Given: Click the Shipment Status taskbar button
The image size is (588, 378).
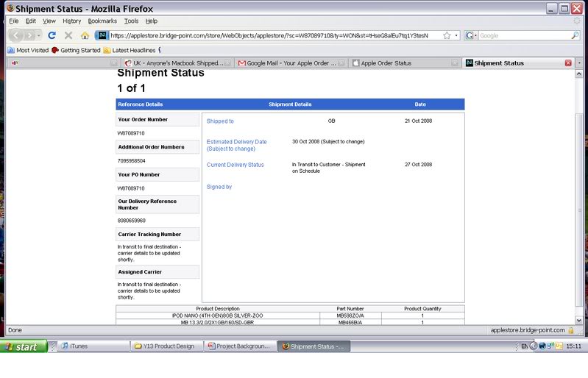Looking at the screenshot, I should pos(314,346).
